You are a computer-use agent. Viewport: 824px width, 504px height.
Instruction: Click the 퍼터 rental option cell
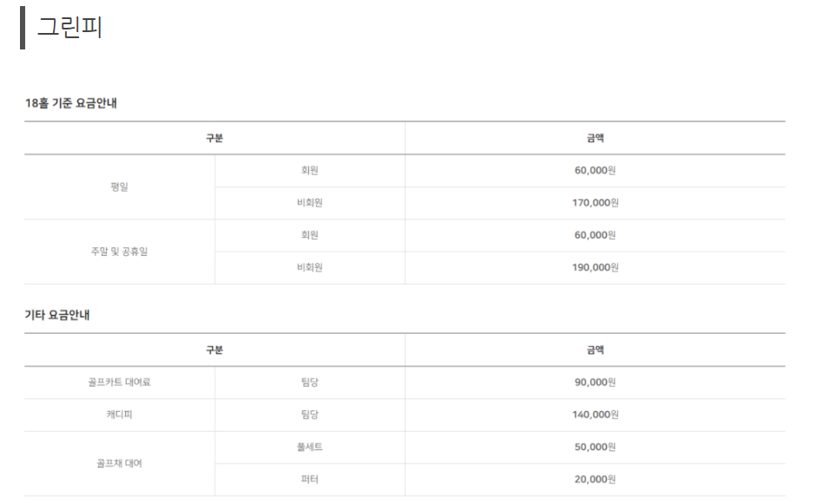(309, 480)
